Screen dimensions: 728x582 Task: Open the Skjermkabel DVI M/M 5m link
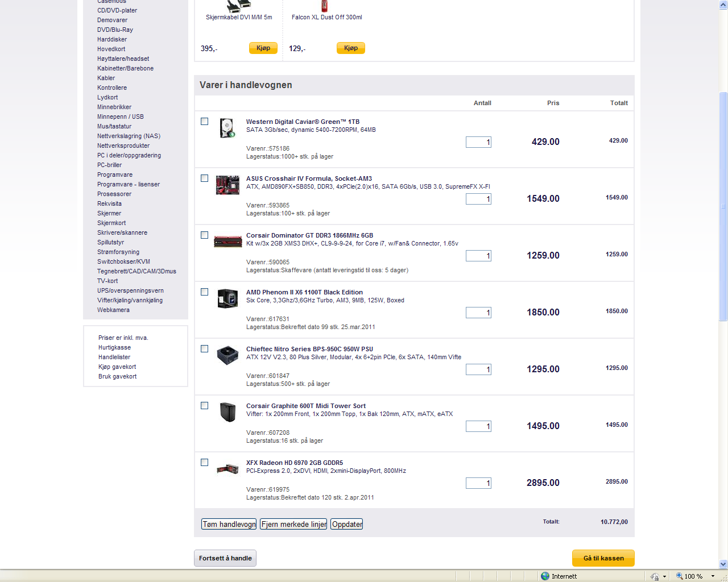[x=239, y=18]
